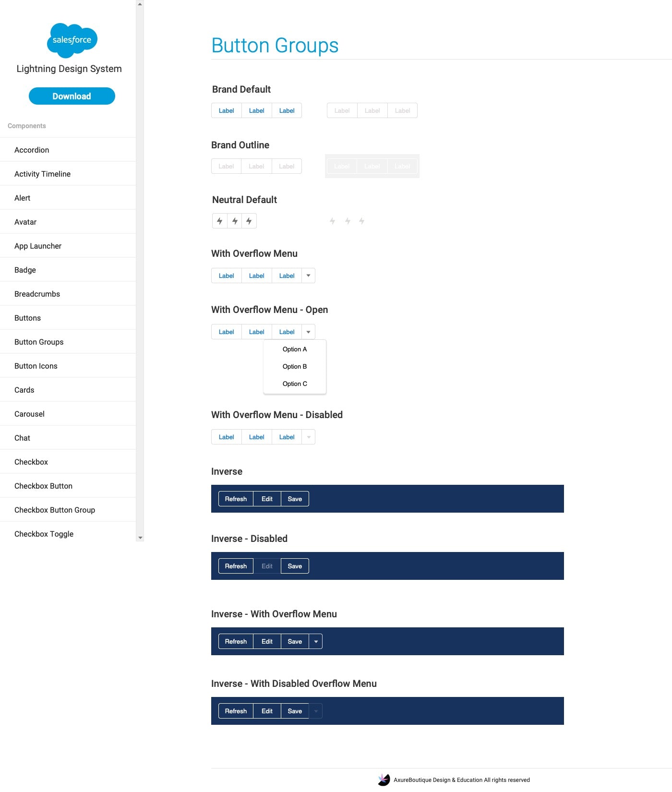Click first faded lightning bolt icon
The width and height of the screenshot is (672, 792).
[332, 221]
